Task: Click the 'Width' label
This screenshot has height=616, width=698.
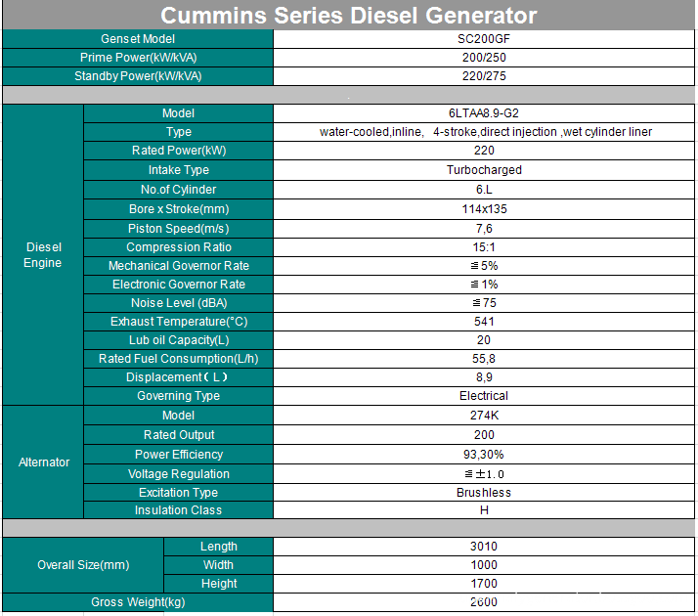Action: tap(219, 565)
